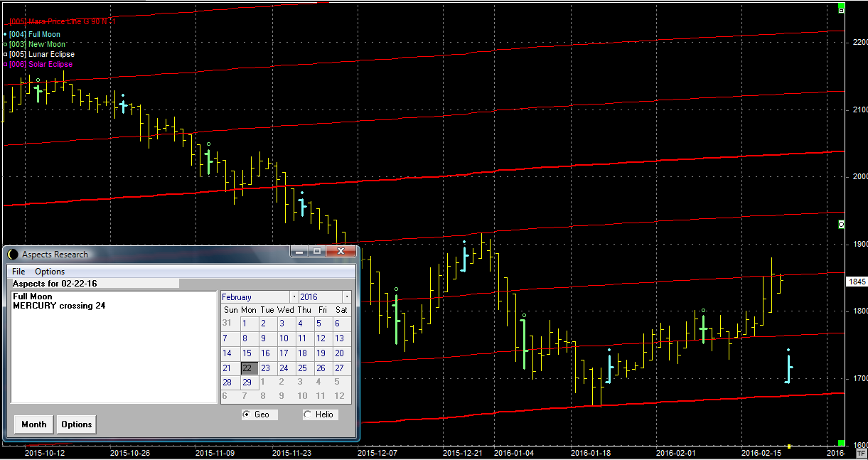Viewport: 868px width, 460px height.
Task: Click the [005] Lunar Eclipse legend label
Action: click(41, 54)
